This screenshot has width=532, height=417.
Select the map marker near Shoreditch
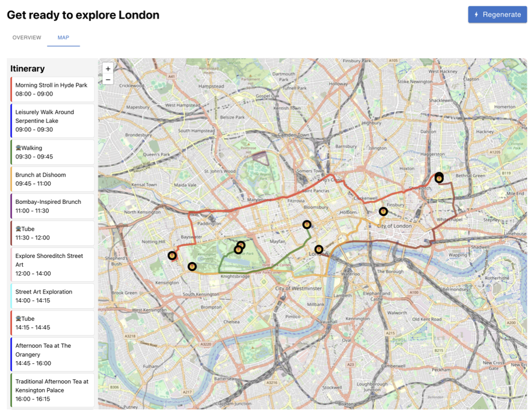pos(439,178)
